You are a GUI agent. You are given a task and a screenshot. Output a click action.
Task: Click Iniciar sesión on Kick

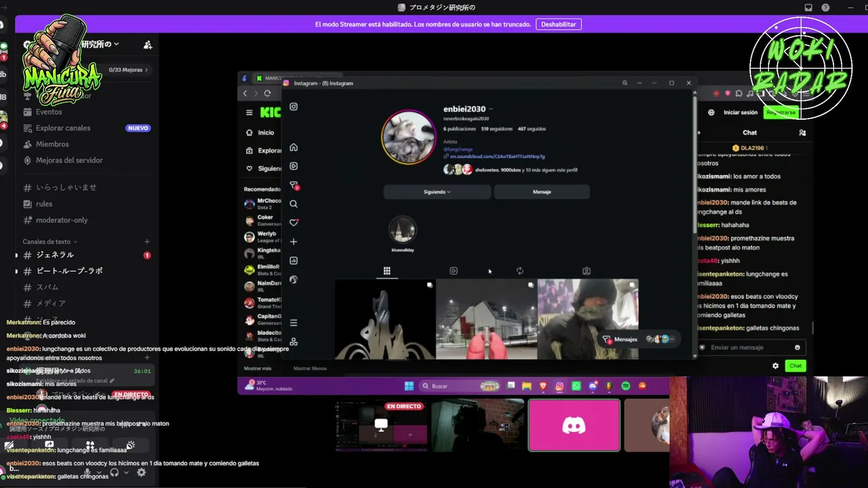741,113
